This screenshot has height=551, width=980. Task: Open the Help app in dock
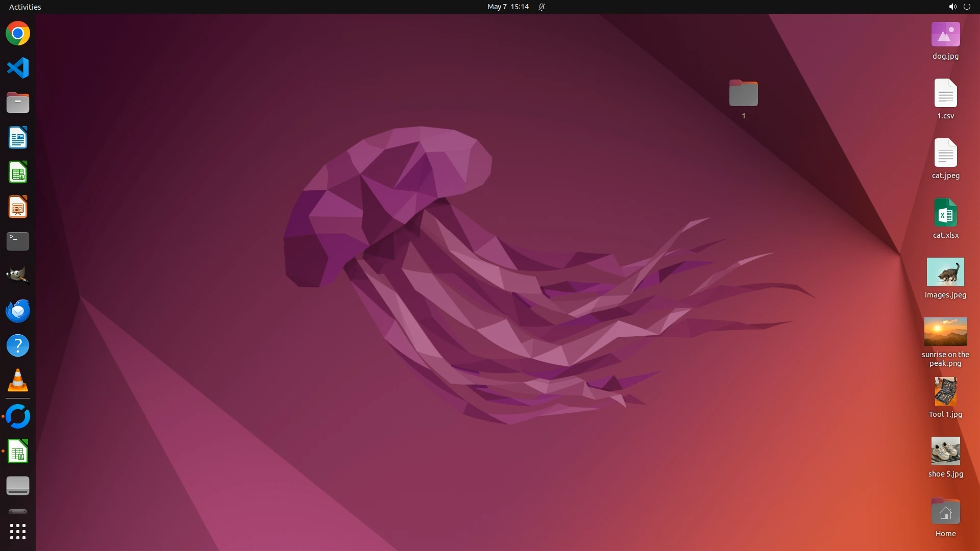(x=18, y=346)
